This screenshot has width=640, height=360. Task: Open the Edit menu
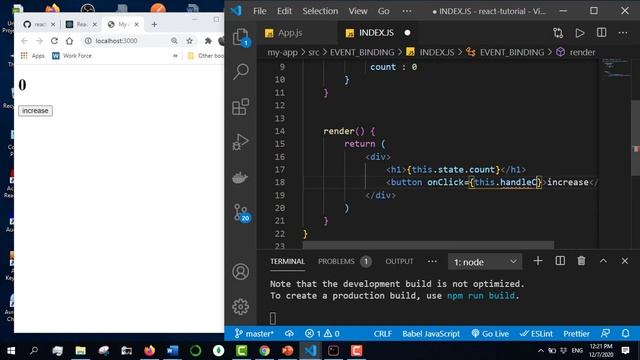[284, 11]
